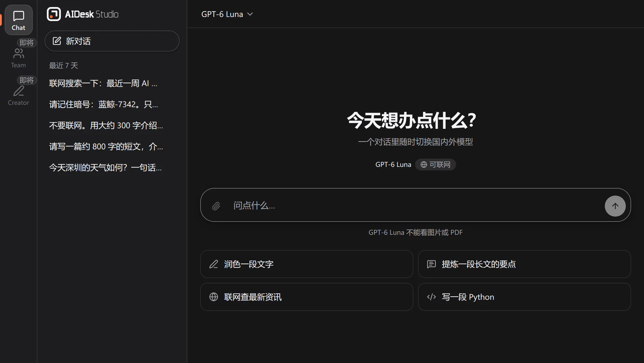Click the 即将 badge above Team
The width and height of the screenshot is (644, 363).
(27, 43)
